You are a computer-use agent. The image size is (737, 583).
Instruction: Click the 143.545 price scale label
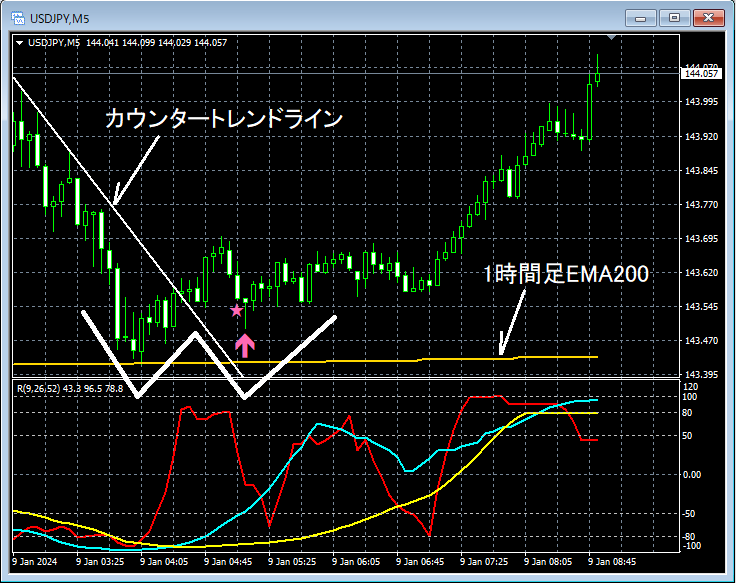701,307
